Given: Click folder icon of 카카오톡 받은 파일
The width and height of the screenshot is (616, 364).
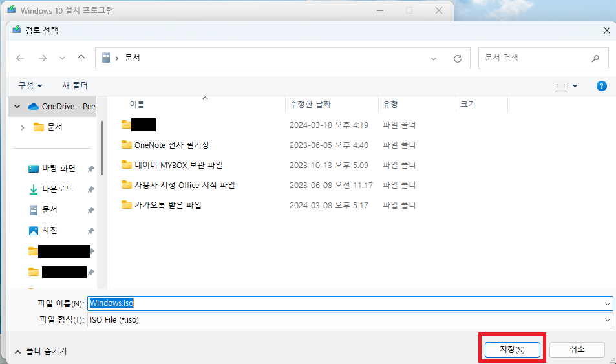Looking at the screenshot, I should tap(127, 205).
